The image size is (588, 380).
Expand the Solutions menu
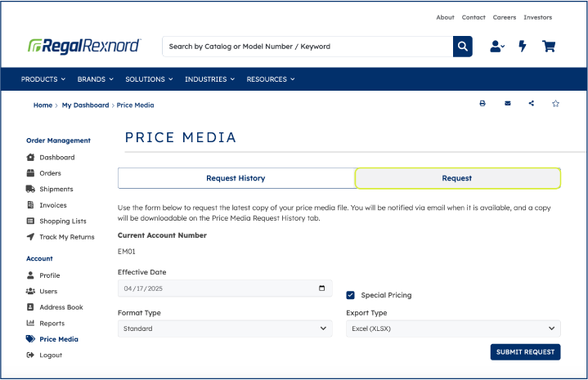point(149,79)
